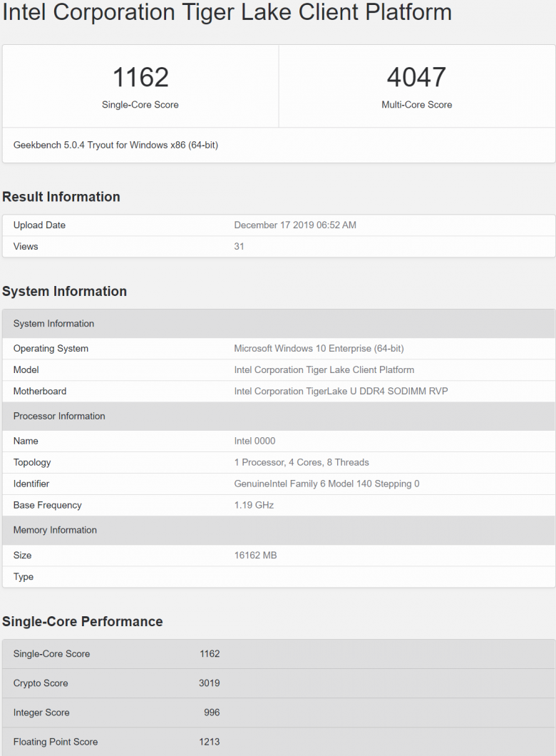Select 1 Processor, 4 Cores, 8 Threads value
Screen dimensions: 556x756
pos(302,462)
